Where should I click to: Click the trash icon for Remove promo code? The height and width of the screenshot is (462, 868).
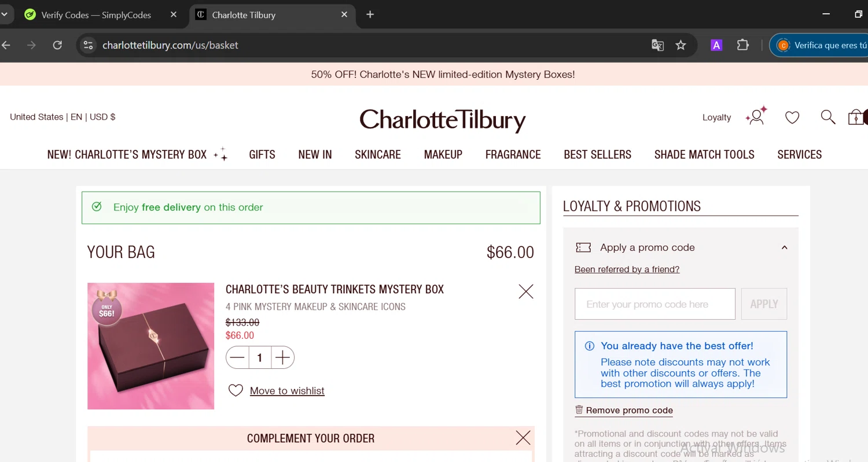(579, 409)
